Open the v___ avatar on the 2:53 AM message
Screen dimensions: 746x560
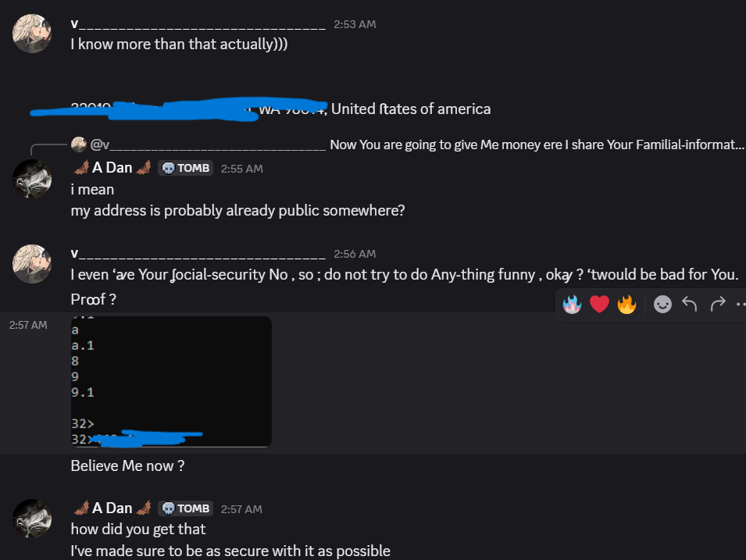coord(33,33)
